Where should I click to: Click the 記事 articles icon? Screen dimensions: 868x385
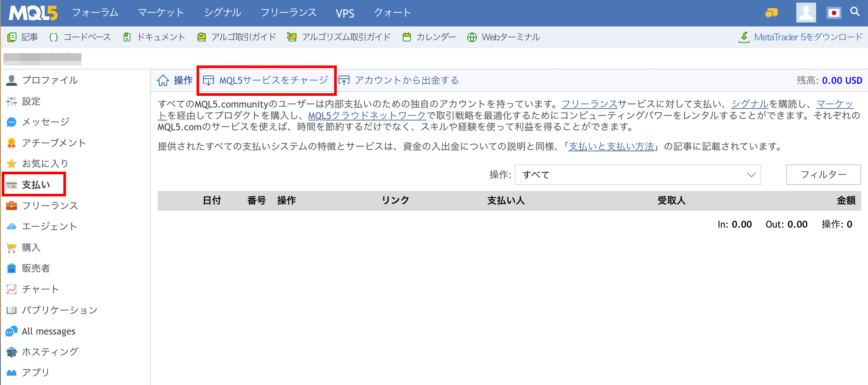click(12, 37)
